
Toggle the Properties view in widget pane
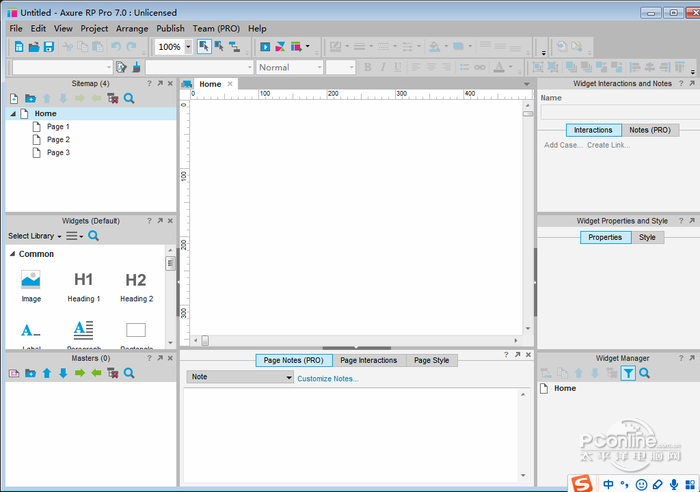(x=605, y=237)
